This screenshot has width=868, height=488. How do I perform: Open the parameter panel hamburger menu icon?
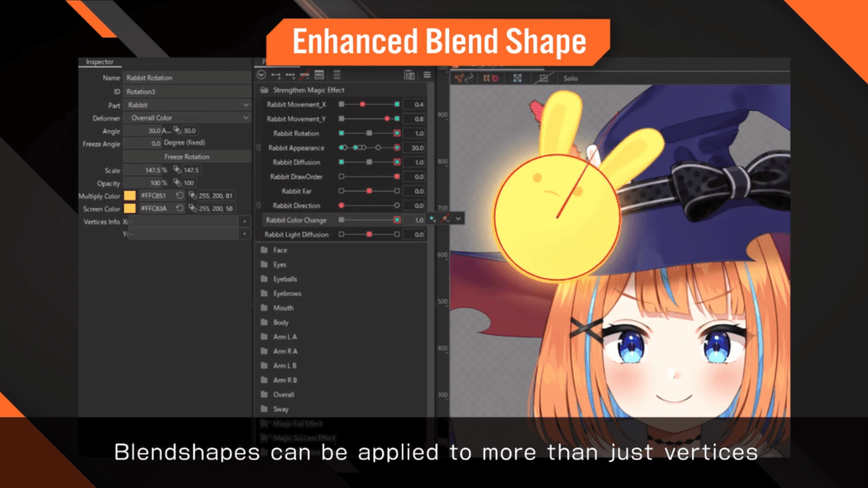coord(427,75)
